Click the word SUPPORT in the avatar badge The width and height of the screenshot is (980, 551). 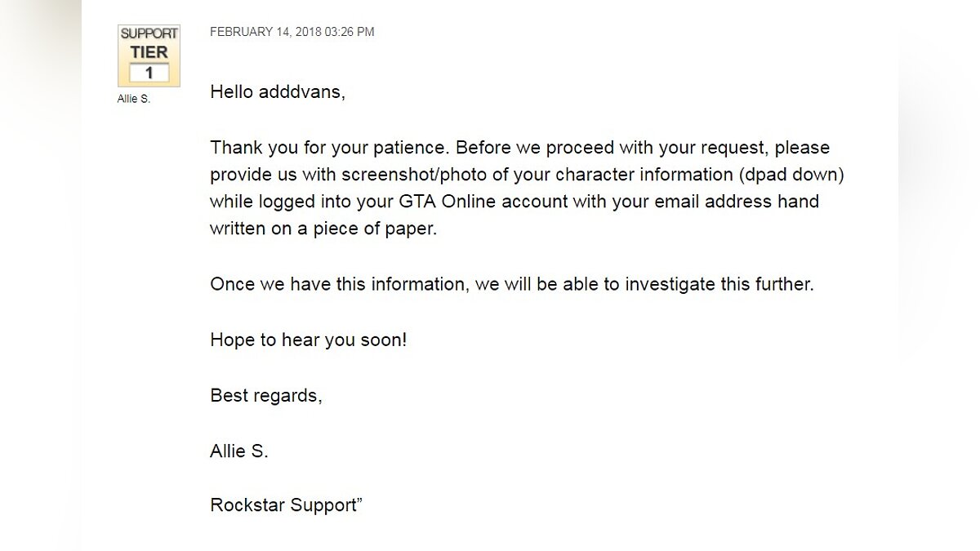[149, 33]
